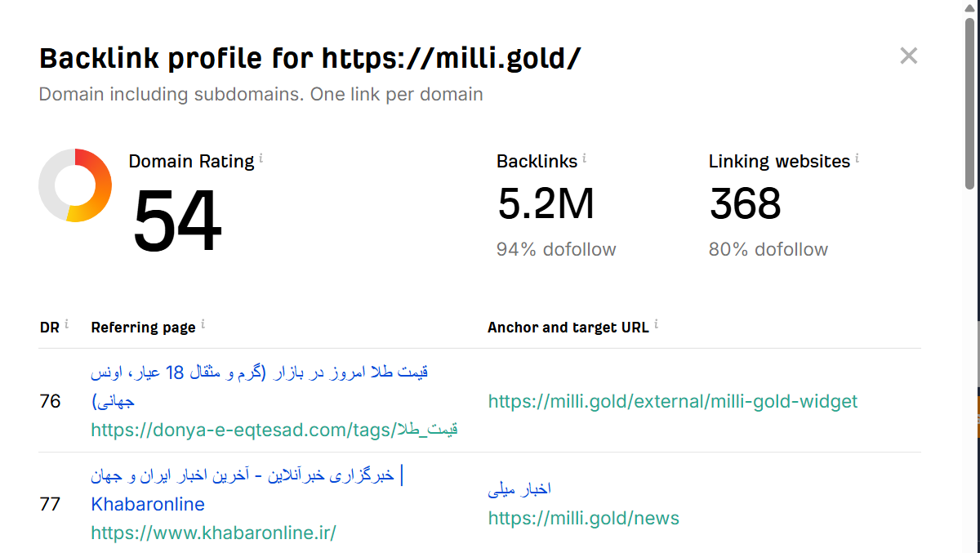Click the Referring page column header

tap(143, 328)
